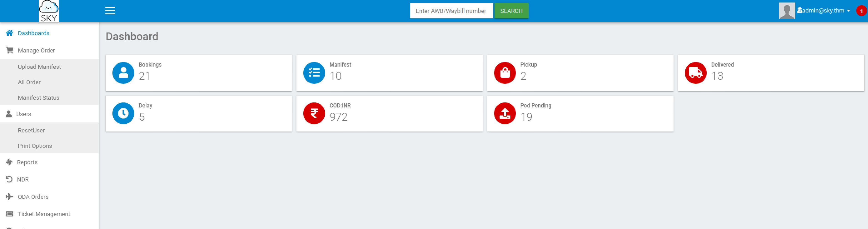Open Upload Manifest page

(39, 67)
